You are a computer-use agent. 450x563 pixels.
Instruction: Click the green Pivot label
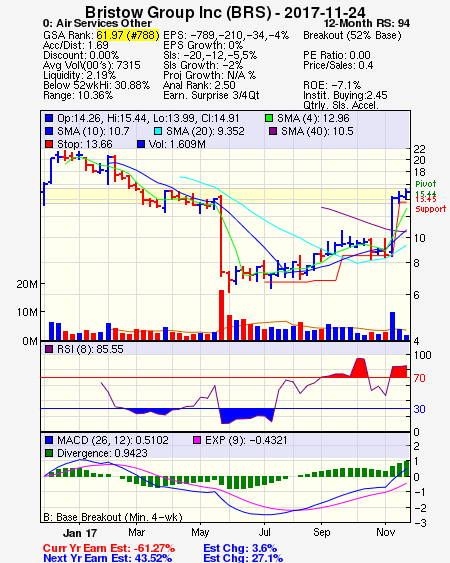point(426,184)
